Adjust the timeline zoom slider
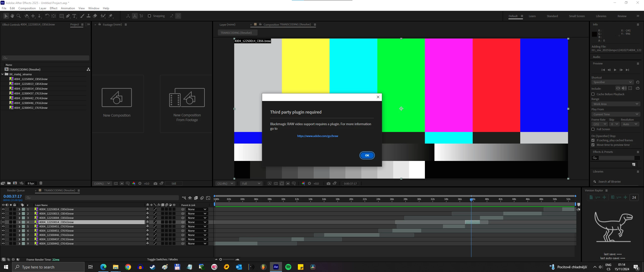Image resolution: width=644 pixels, height=272 pixels. (x=221, y=259)
